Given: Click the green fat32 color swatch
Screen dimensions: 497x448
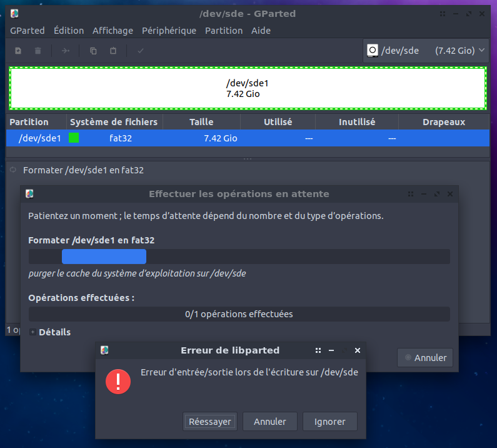Looking at the screenshot, I should [x=74, y=138].
